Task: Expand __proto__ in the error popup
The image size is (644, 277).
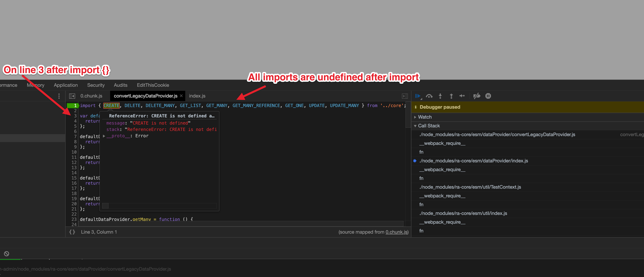Action: [x=104, y=136]
